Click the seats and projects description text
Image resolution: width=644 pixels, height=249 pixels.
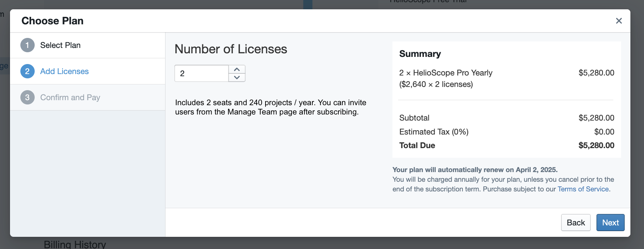(271, 107)
